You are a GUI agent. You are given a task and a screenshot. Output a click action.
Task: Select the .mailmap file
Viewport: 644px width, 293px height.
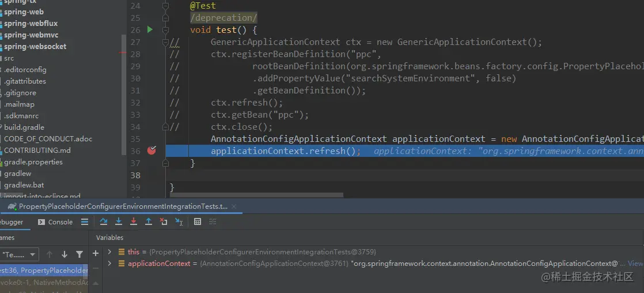20,104
